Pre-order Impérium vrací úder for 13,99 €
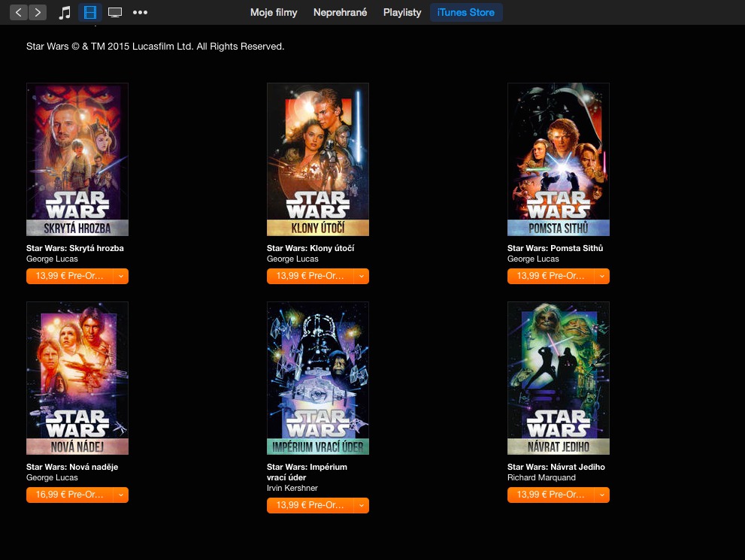This screenshot has height=560, width=745. 310,505
